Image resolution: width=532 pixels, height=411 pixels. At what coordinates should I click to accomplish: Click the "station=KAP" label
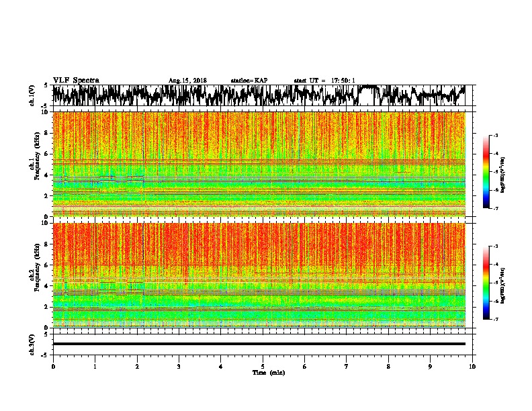coord(249,81)
